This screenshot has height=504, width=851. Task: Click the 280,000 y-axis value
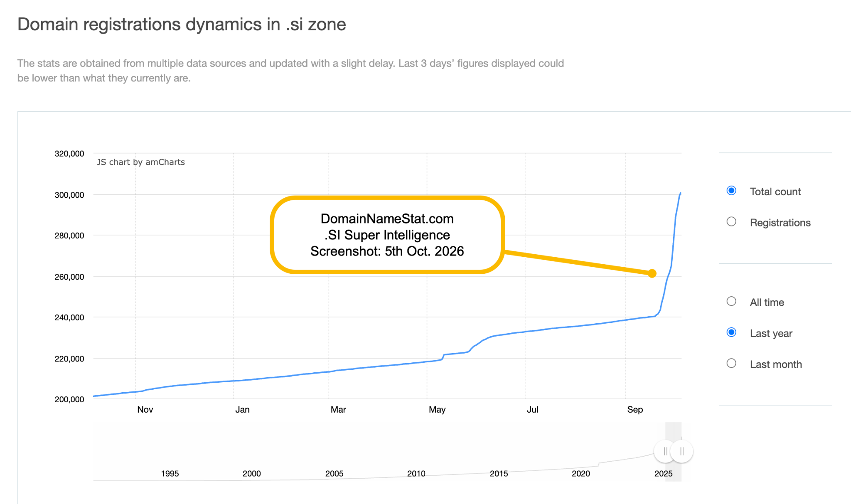tap(69, 235)
